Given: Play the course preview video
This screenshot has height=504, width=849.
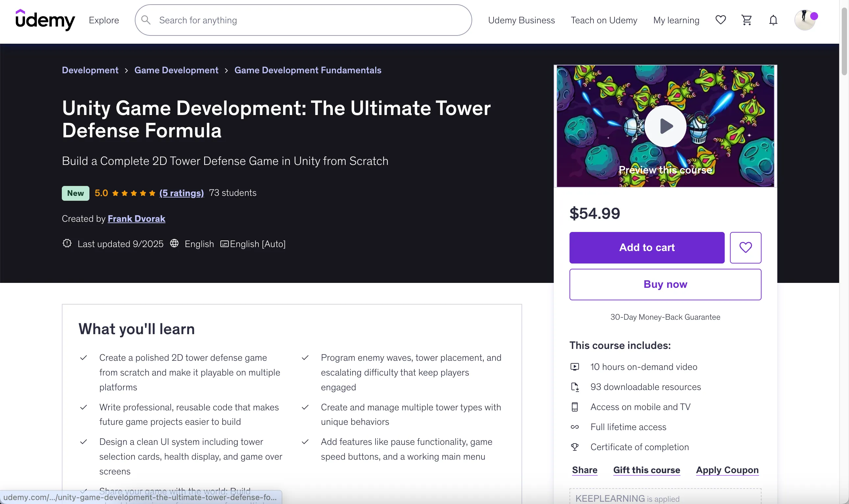Looking at the screenshot, I should [665, 126].
